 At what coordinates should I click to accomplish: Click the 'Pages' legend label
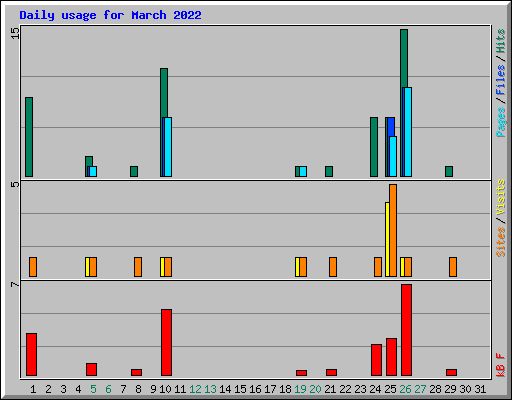pyautogui.click(x=501, y=122)
